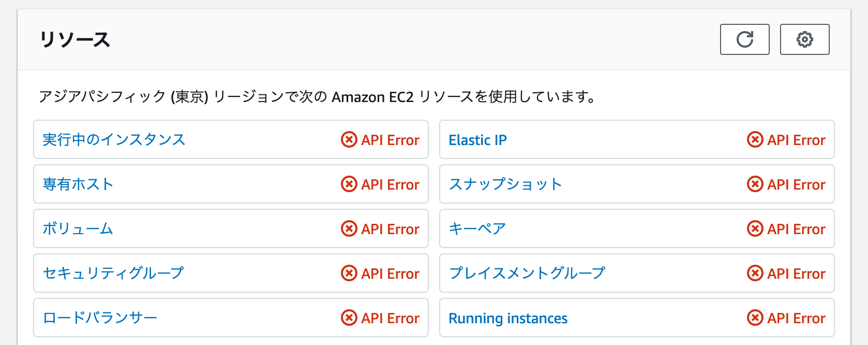Open the Running instances link
The width and height of the screenshot is (868, 345).
[508, 318]
